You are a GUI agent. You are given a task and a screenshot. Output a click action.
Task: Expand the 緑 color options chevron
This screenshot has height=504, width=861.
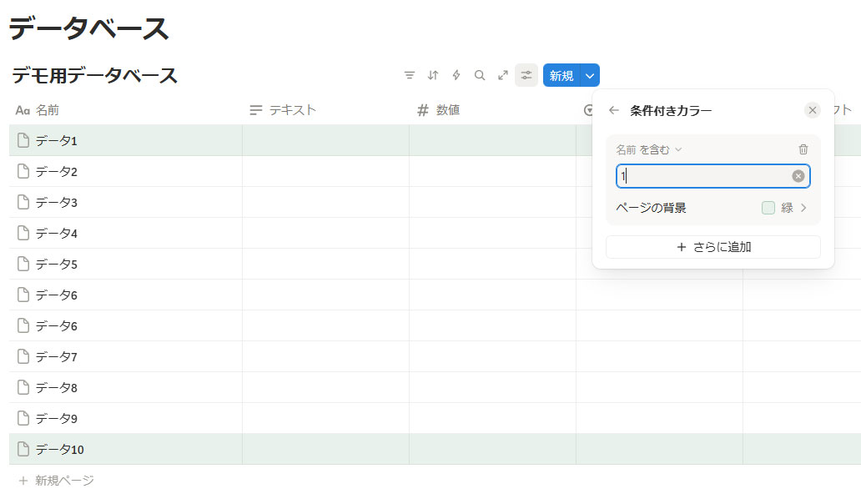click(x=804, y=208)
